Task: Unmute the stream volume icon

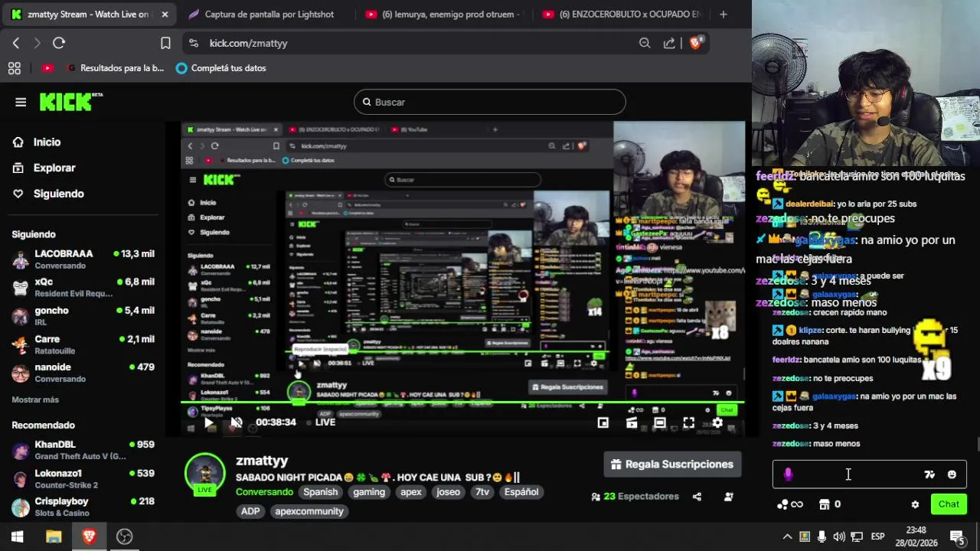Action: click(237, 422)
